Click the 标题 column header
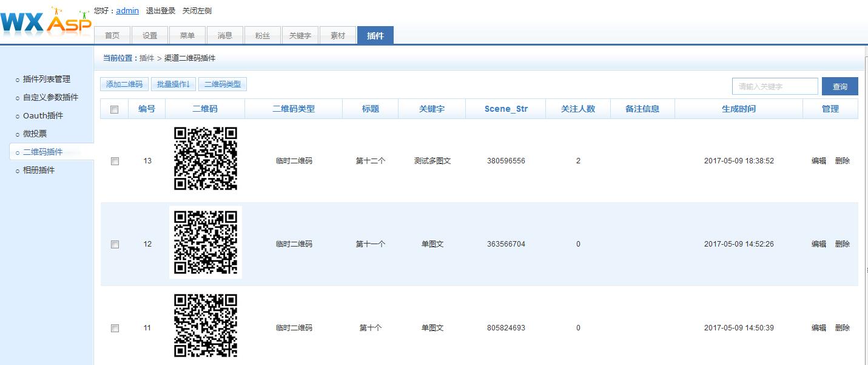Screen dimensions: 868x365 (371, 109)
